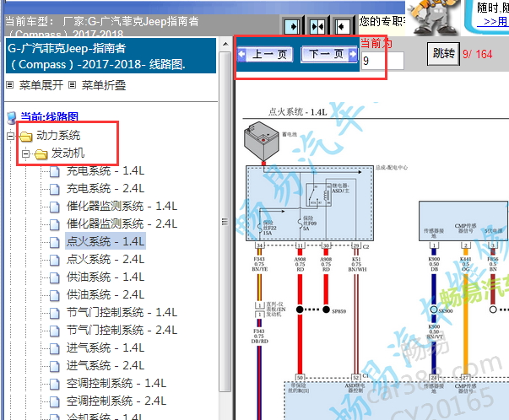Click page icon of 催化器监测系统 - 2.4L
Viewport: 509px width, 420px height.
click(55, 224)
